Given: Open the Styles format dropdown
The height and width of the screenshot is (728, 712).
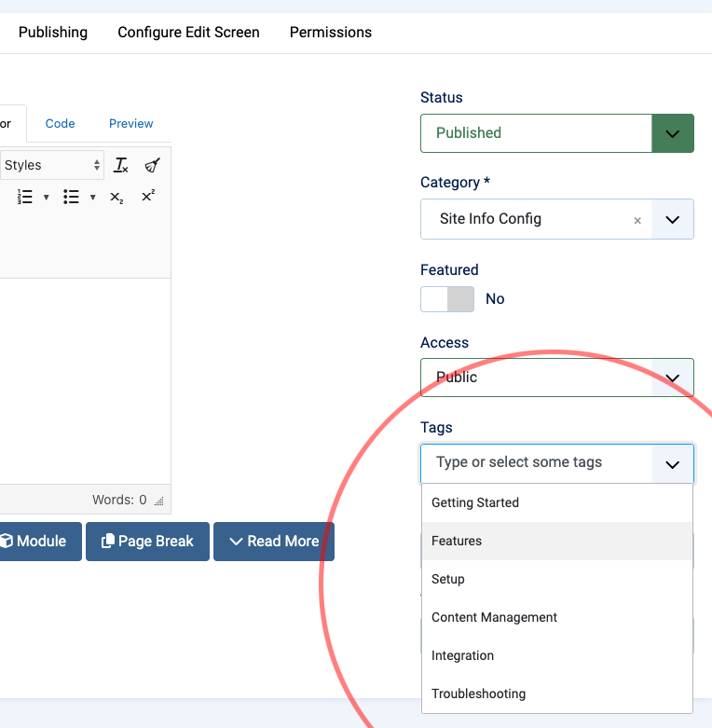Looking at the screenshot, I should point(52,165).
